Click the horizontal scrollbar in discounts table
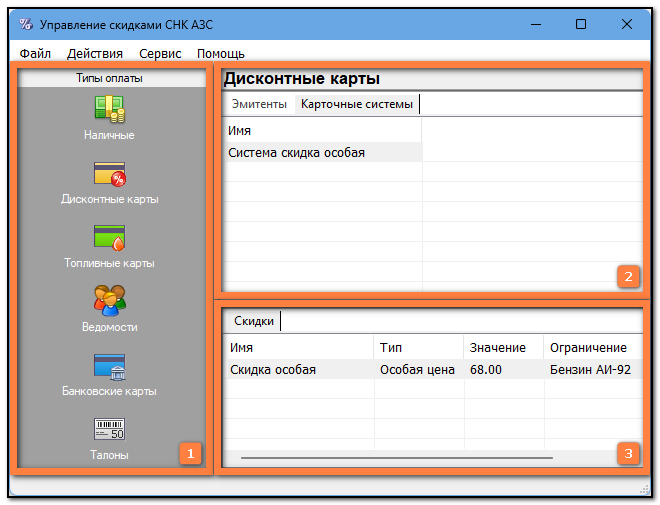660x505 pixels. (397, 457)
